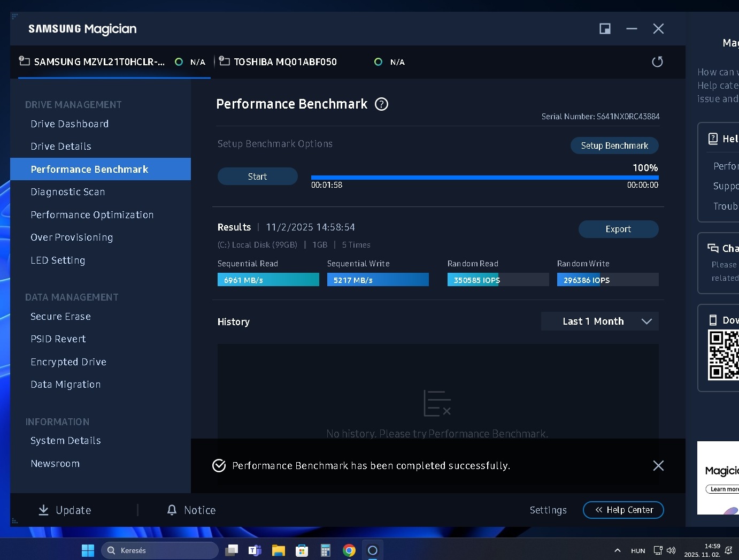Open System Details in sidebar
The width and height of the screenshot is (739, 560).
(x=66, y=441)
